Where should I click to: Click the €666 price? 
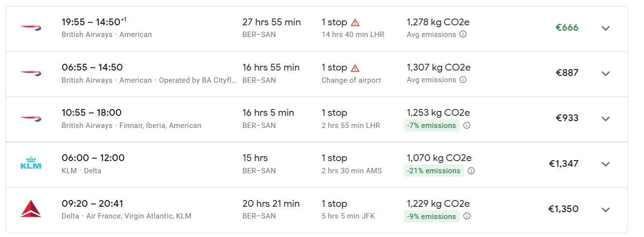coord(567,28)
